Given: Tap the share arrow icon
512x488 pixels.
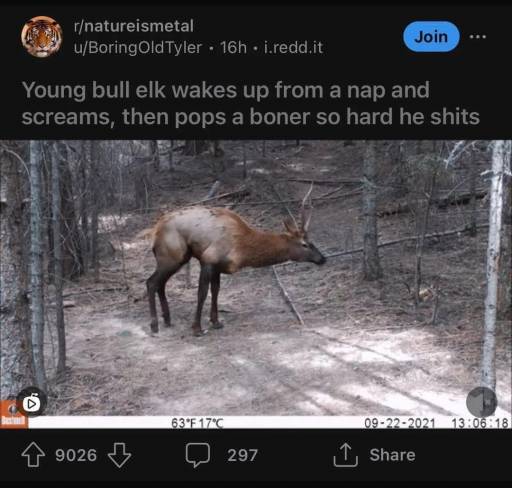Looking at the screenshot, I should tap(346, 455).
